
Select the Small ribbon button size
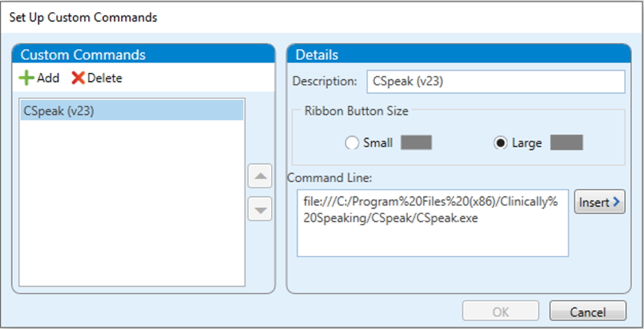pyautogui.click(x=352, y=143)
